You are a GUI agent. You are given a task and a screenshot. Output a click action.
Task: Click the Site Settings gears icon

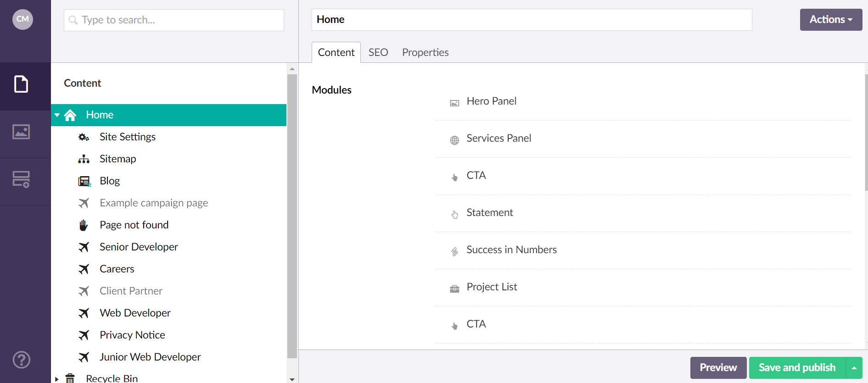(84, 137)
